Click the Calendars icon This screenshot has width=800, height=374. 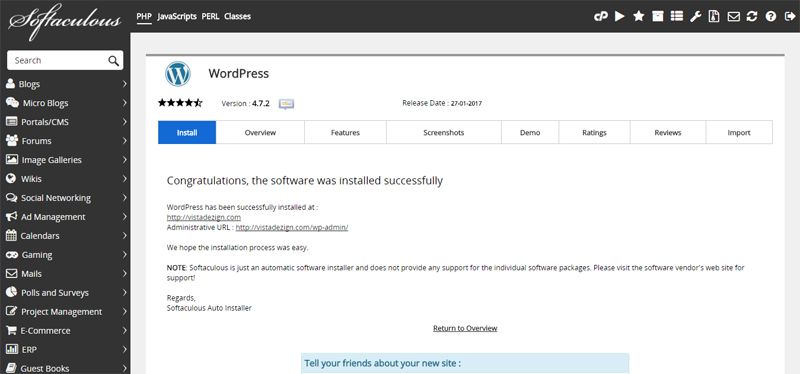click(x=11, y=235)
